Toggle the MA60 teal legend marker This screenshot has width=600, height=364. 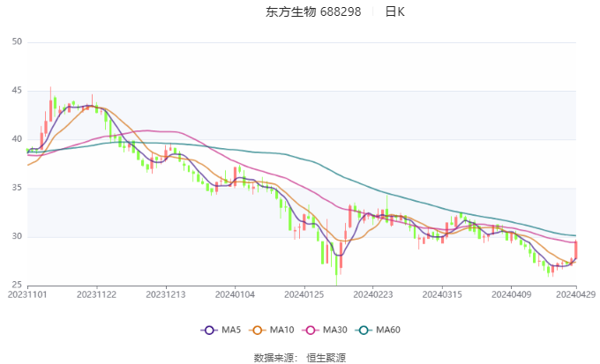click(364, 330)
